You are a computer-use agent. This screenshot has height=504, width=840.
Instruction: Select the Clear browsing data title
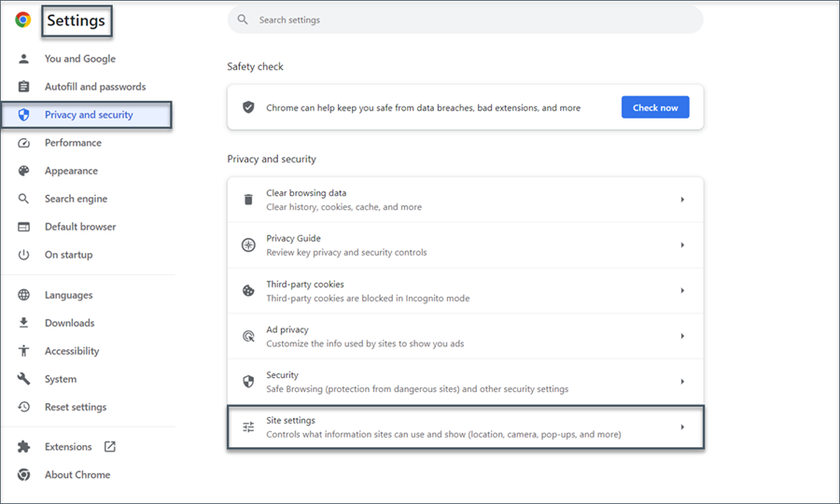[306, 193]
